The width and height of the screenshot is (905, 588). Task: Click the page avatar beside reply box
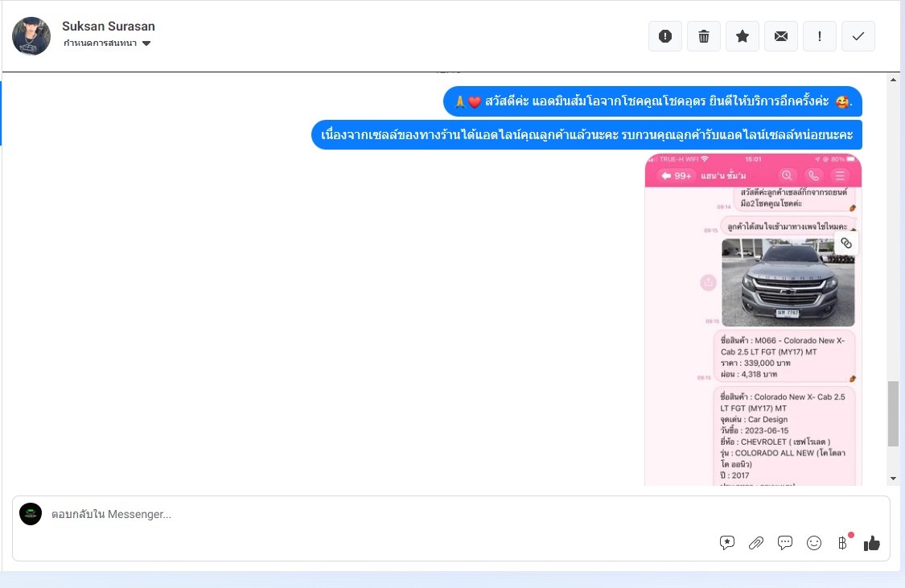click(x=31, y=513)
